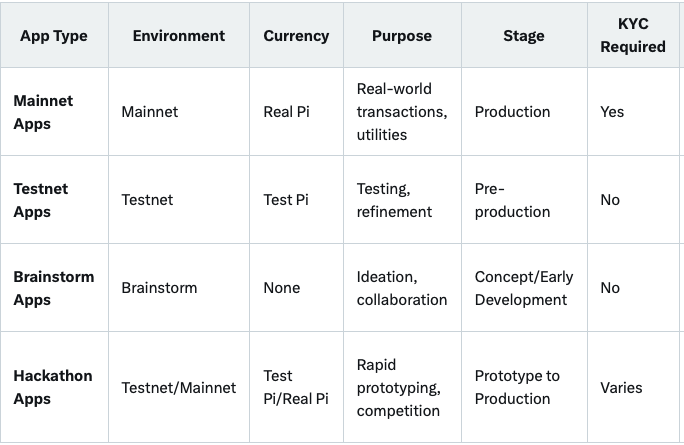Select the Production stage cell
The width and height of the screenshot is (684, 445).
coord(512,112)
